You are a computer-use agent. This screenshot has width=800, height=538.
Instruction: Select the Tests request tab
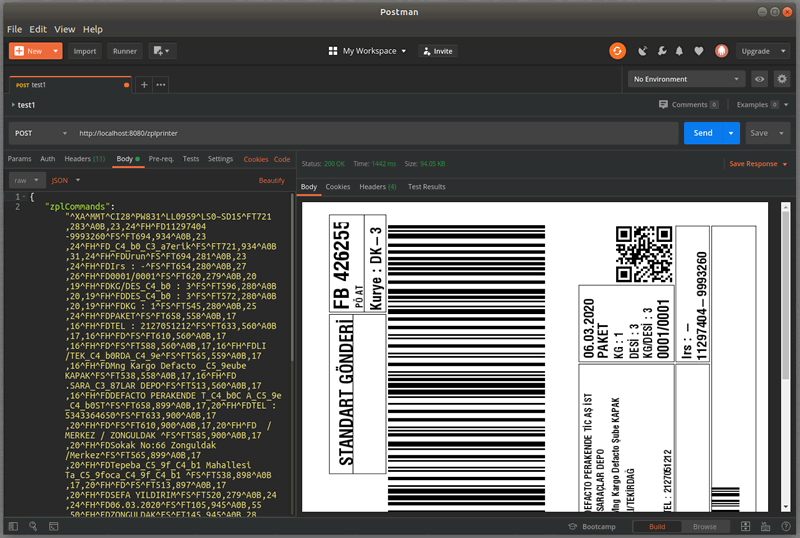191,159
